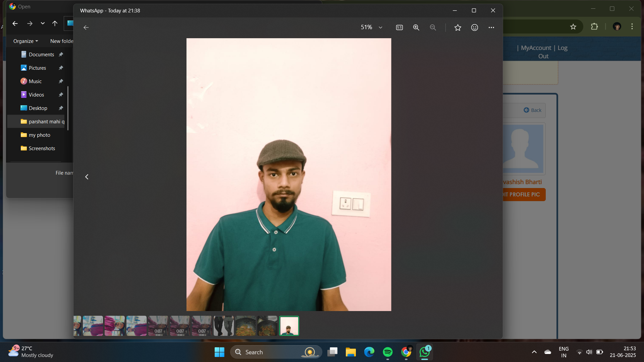Click New folder in Open dialog
The width and height of the screenshot is (644, 362).
click(61, 41)
